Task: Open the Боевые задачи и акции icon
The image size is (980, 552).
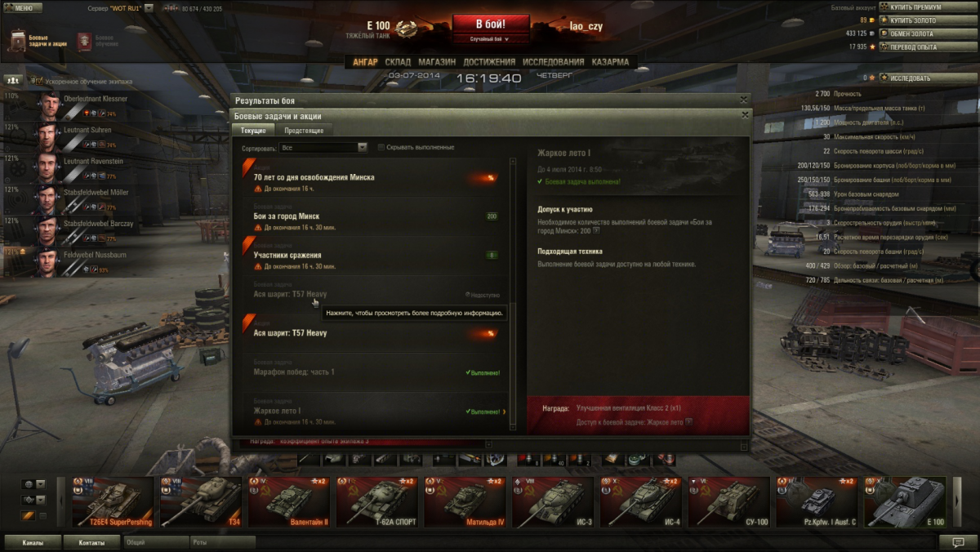Action: click(17, 41)
